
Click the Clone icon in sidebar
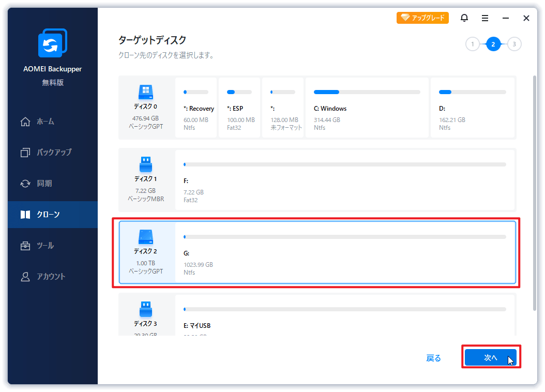(25, 215)
